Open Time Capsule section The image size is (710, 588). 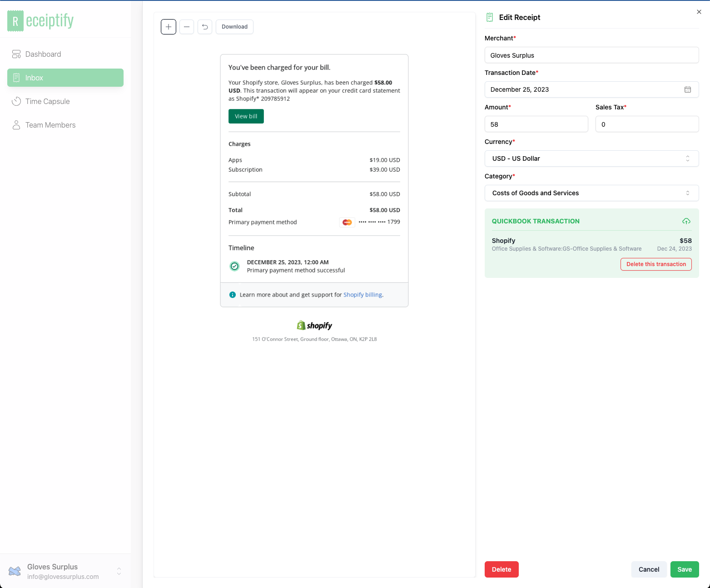click(65, 101)
